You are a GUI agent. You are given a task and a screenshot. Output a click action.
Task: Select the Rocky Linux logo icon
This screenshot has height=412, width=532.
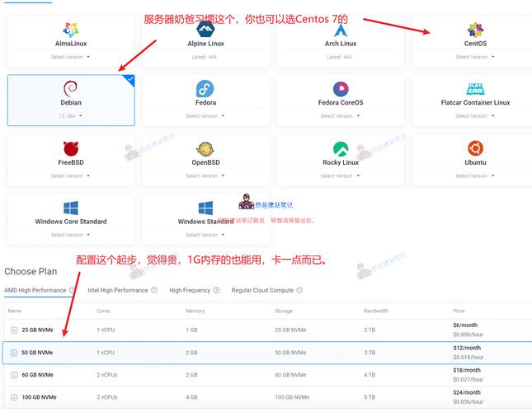pyautogui.click(x=341, y=149)
